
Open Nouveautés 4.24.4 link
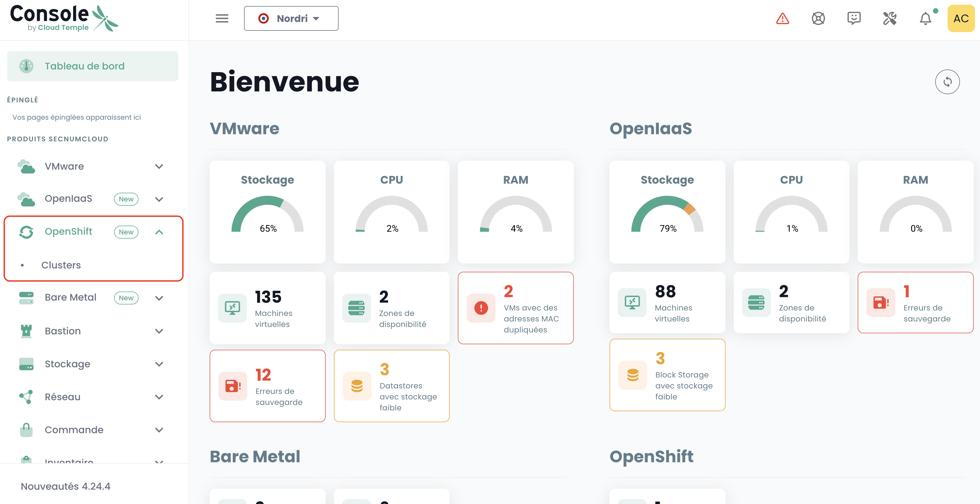pyautogui.click(x=65, y=486)
